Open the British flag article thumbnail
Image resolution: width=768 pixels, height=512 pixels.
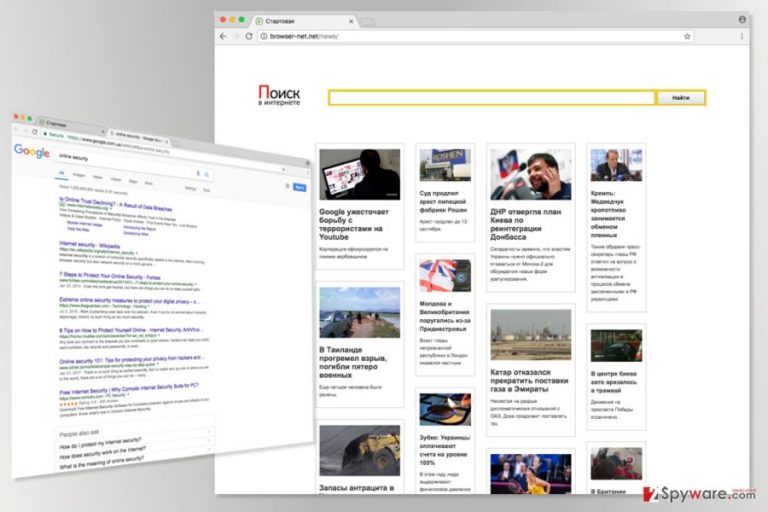[445, 276]
